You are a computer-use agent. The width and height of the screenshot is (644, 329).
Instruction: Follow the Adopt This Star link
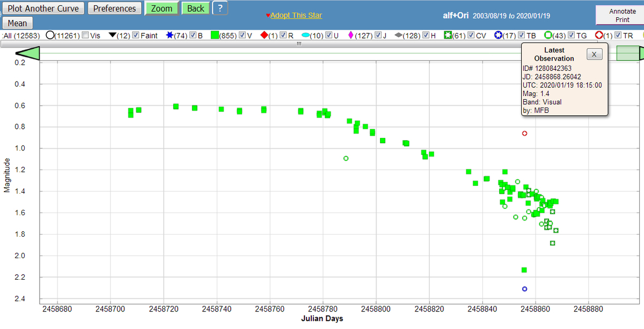296,15
